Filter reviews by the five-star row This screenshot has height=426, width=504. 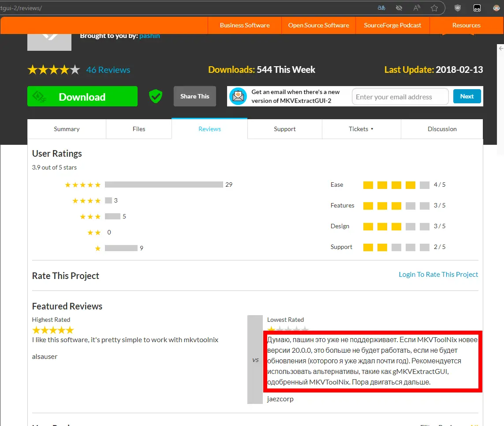coord(149,185)
